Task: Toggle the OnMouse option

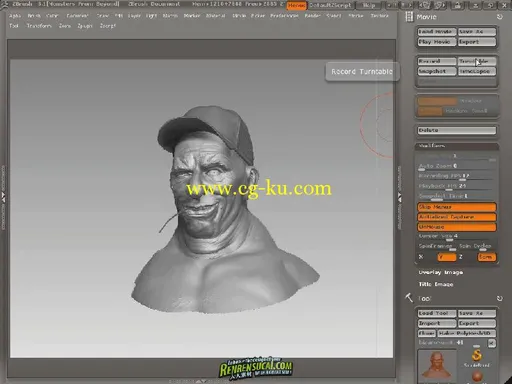Action: coord(457,227)
